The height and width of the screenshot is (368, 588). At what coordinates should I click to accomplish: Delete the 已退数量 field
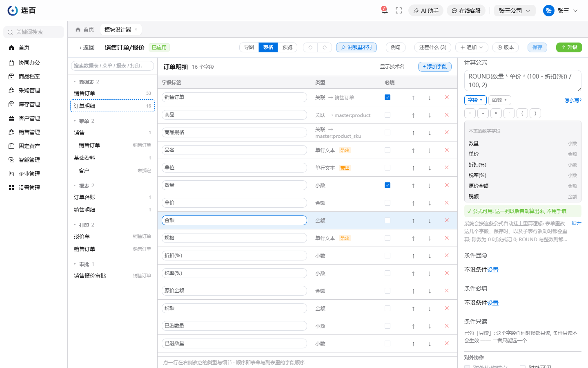tap(447, 343)
